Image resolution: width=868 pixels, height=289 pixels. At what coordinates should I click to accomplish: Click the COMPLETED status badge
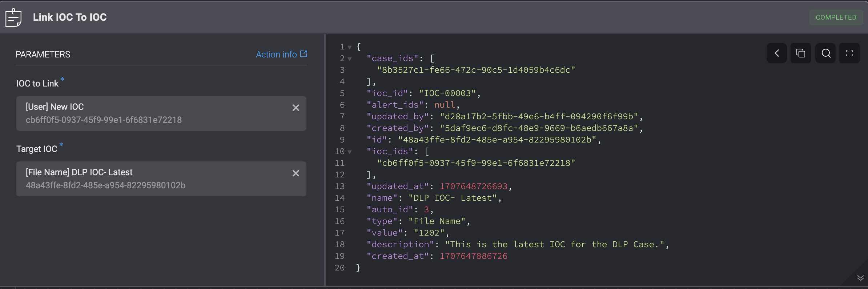click(x=836, y=17)
